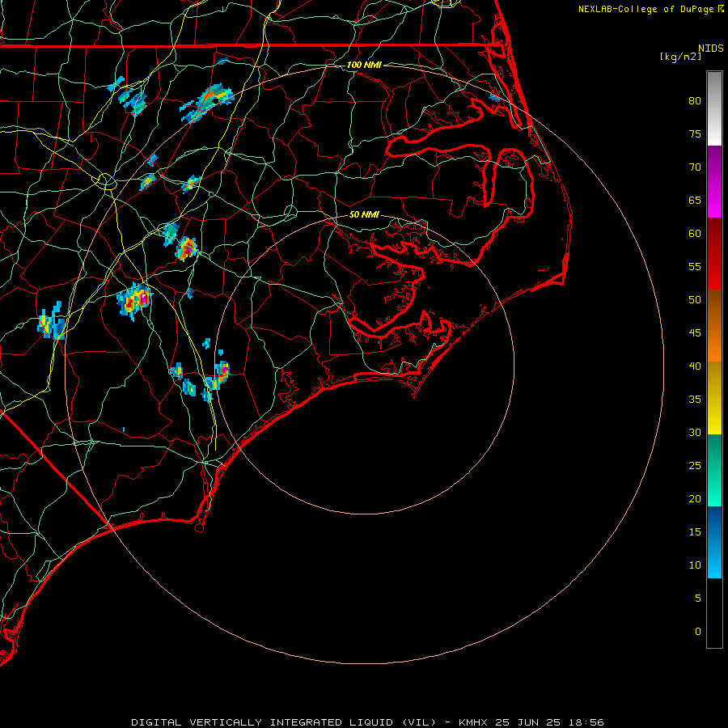728x728 pixels.
Task: Click the 80 value on the color scale
Action: 695,101
